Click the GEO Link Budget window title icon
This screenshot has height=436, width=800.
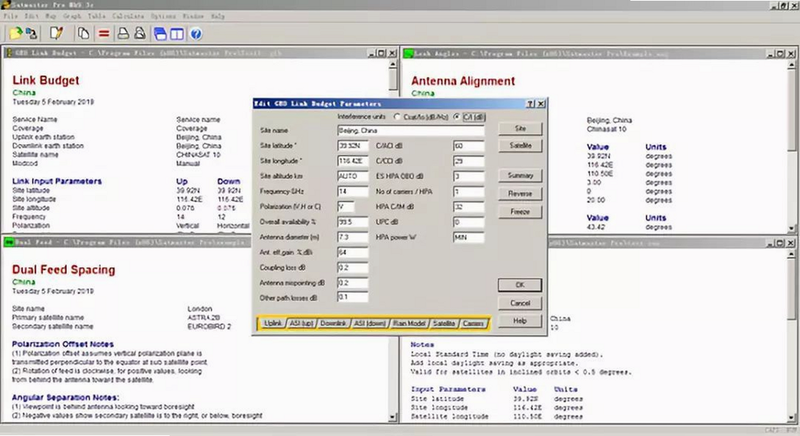click(x=9, y=53)
